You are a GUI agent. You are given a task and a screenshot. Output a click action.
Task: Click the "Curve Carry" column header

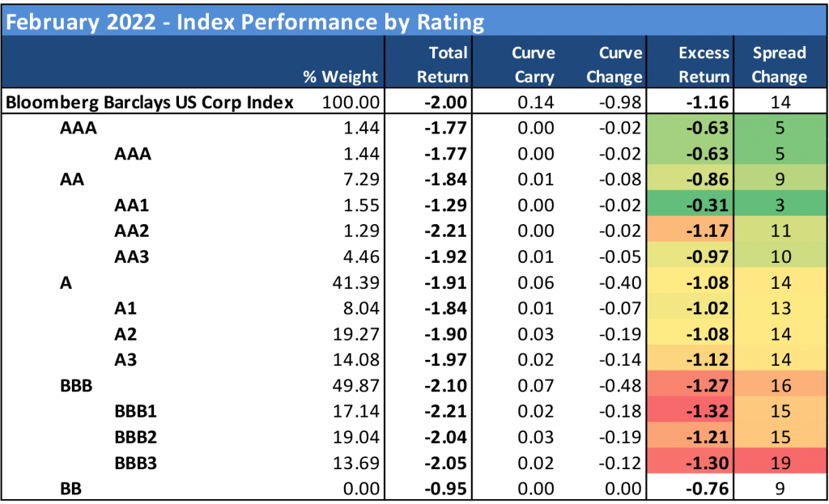pyautogui.click(x=533, y=65)
